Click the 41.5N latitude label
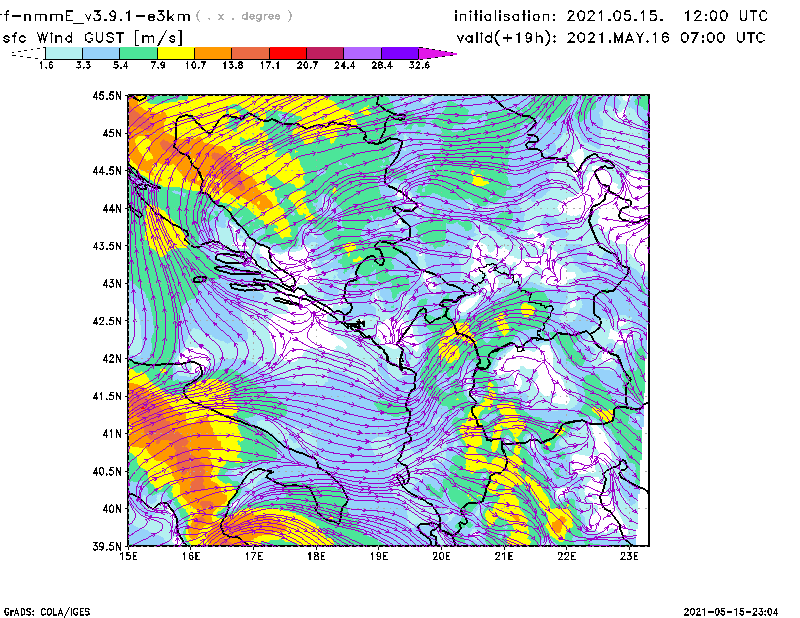 click(x=107, y=396)
